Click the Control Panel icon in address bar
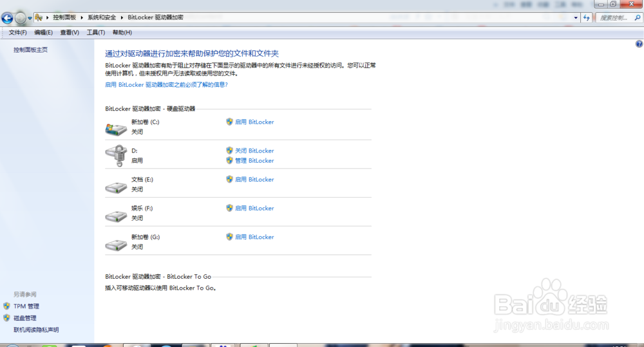644x347 pixels. (39, 17)
